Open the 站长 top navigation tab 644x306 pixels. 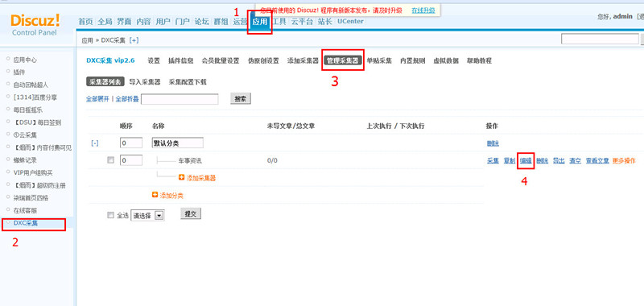tap(325, 22)
